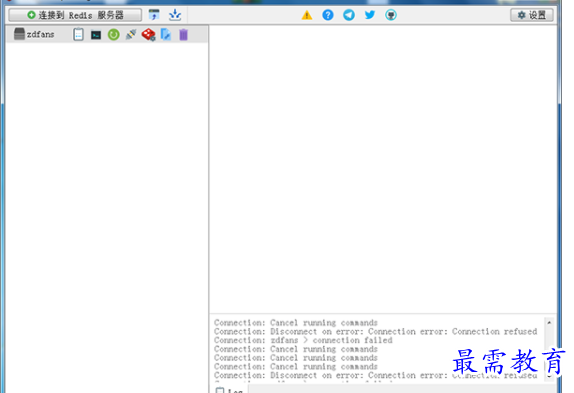Open the Twitter bird icon
The width and height of the screenshot is (574, 393).
click(370, 15)
